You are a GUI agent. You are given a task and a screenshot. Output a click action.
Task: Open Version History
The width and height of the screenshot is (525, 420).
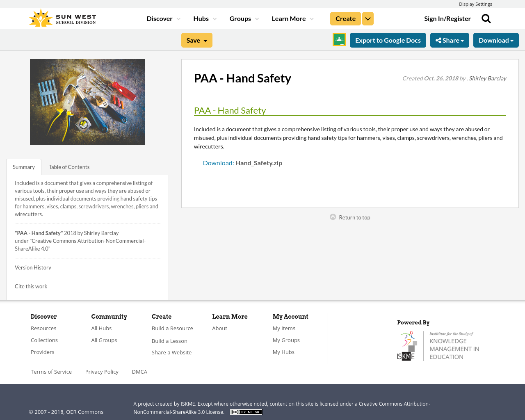pos(33,267)
